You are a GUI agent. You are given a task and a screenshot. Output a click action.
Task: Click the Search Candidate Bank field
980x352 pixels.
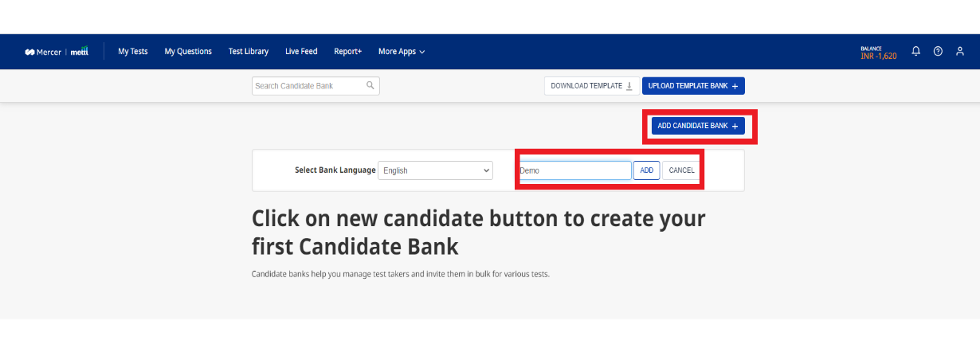tap(316, 85)
